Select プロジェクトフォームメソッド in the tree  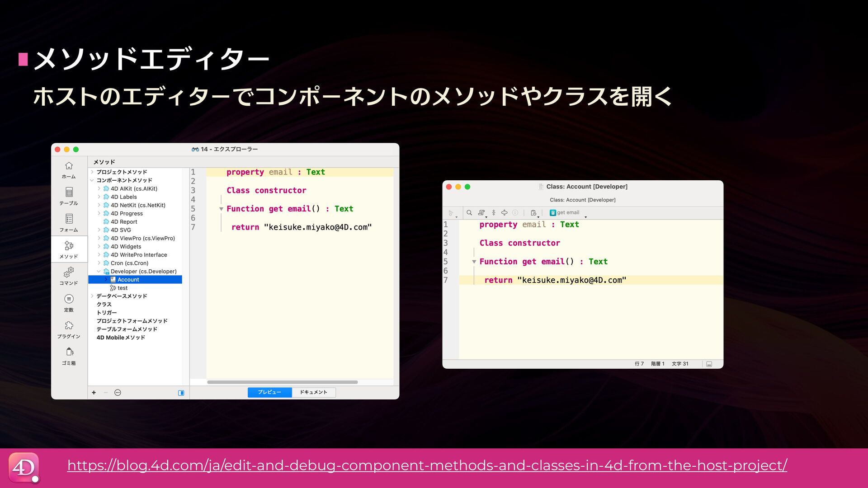pos(132,321)
